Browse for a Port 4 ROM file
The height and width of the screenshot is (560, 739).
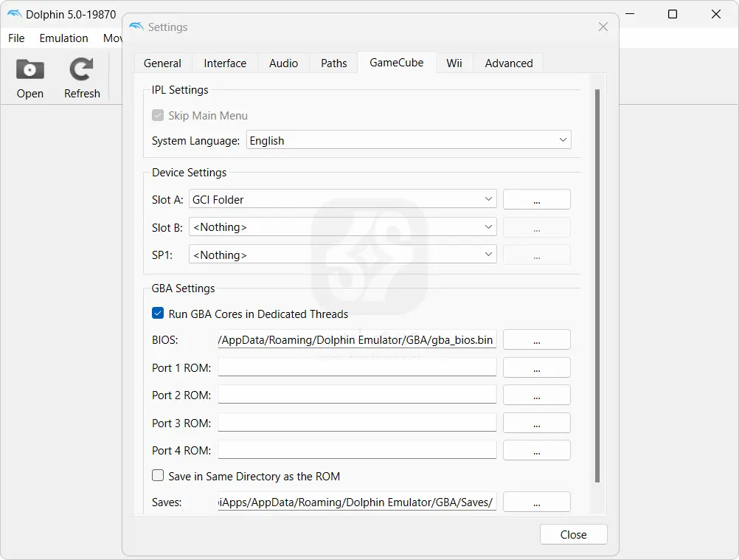(x=536, y=450)
